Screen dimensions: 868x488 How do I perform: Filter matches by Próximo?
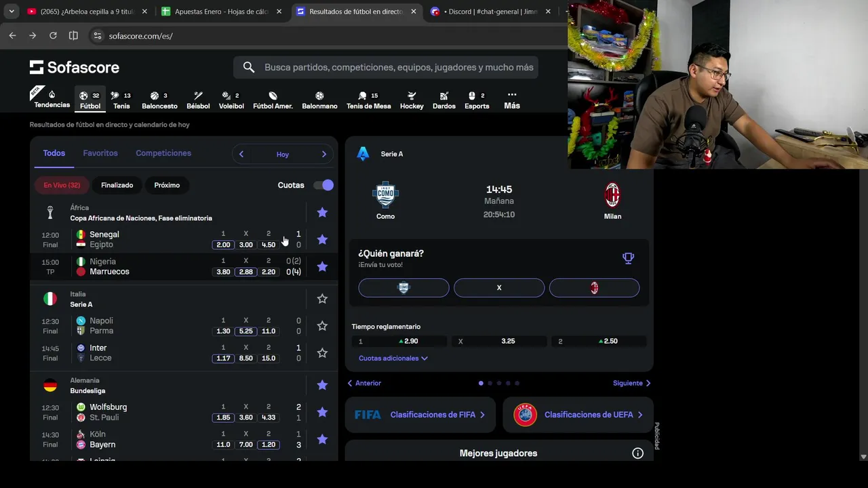click(167, 185)
